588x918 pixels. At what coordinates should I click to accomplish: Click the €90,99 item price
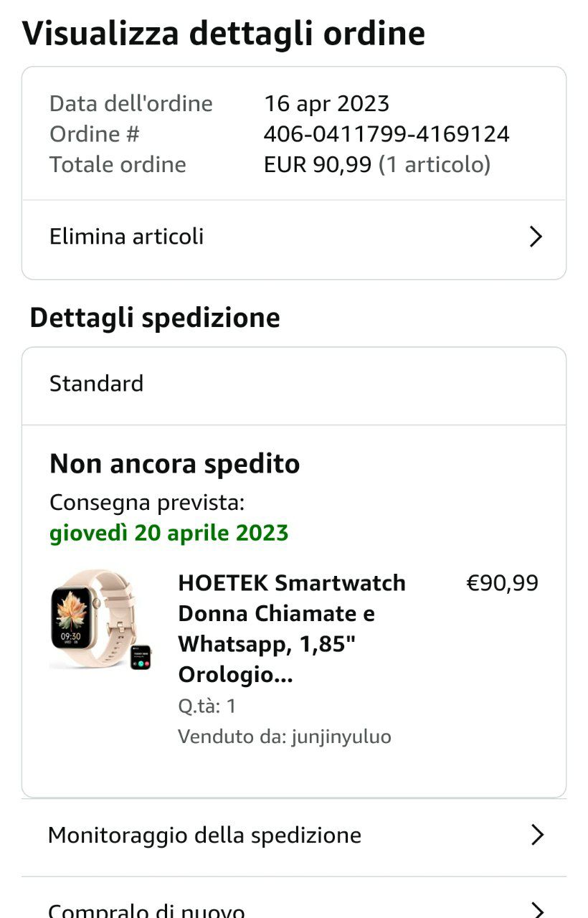(502, 583)
